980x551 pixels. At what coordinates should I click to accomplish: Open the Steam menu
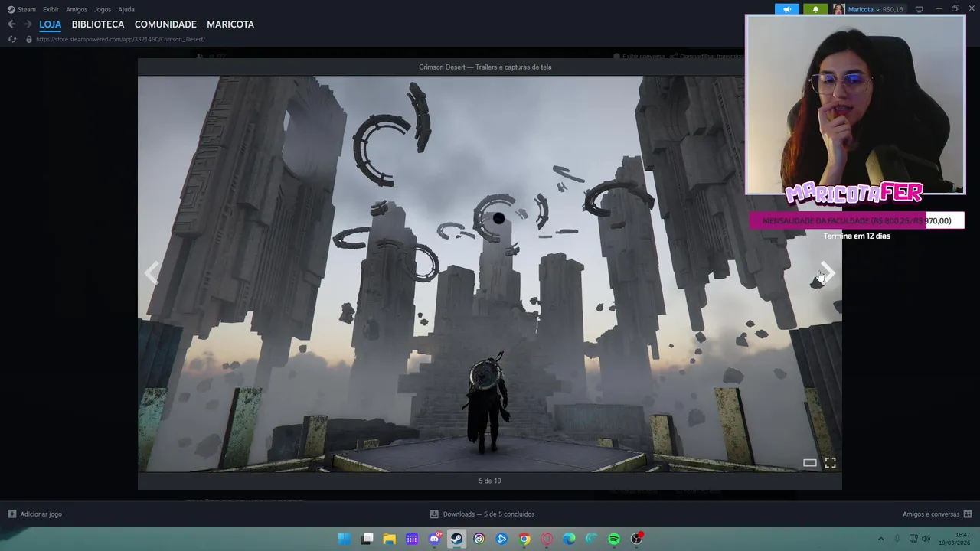22,9
